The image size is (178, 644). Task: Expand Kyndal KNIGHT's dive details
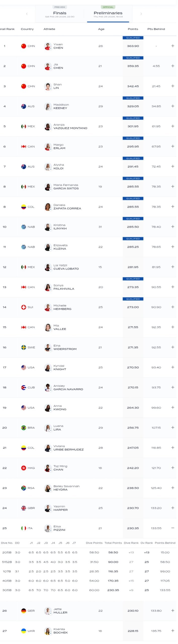173,367
